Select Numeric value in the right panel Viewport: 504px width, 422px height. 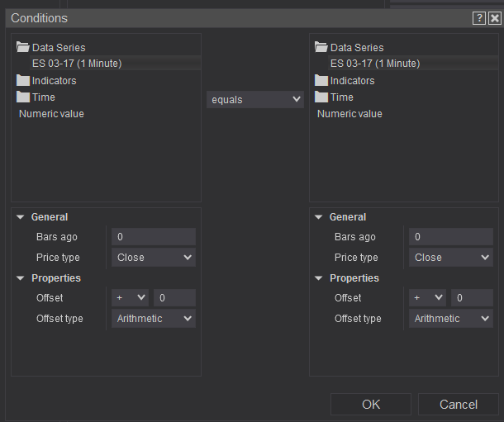click(349, 114)
